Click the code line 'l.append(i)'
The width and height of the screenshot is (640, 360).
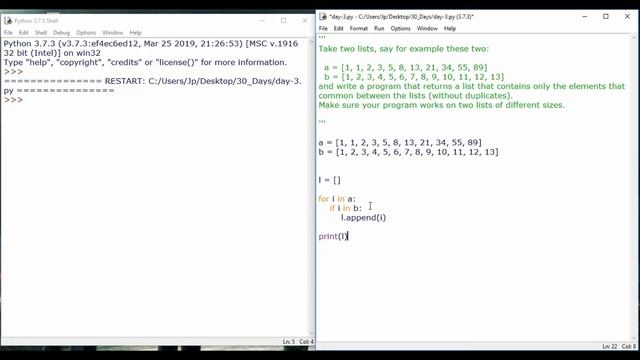[x=363, y=218]
